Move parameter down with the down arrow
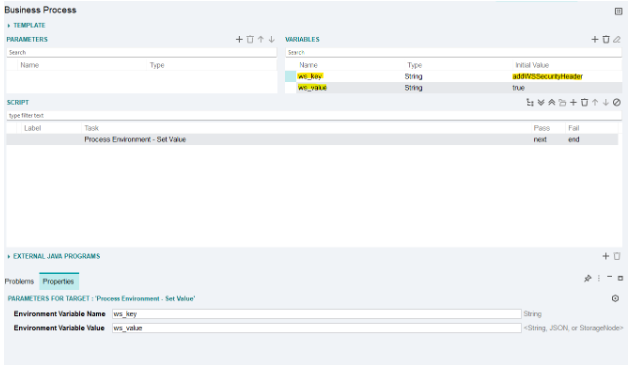This screenshot has height=370, width=634. [x=272, y=39]
